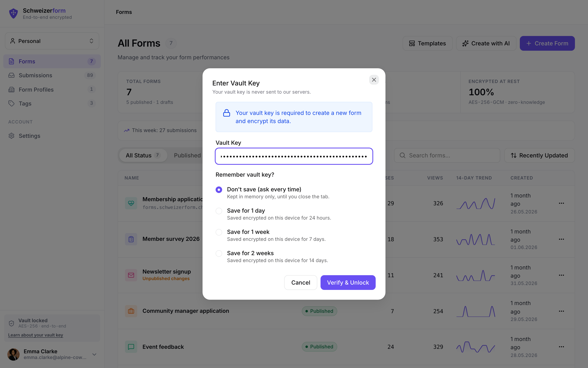Click the Event feedback chat icon

[131, 347]
